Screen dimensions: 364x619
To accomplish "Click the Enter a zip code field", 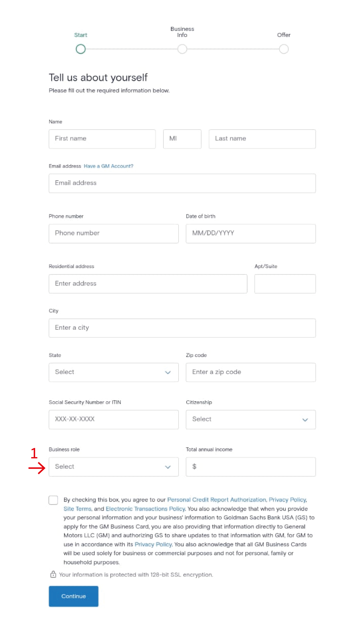I will (251, 372).
